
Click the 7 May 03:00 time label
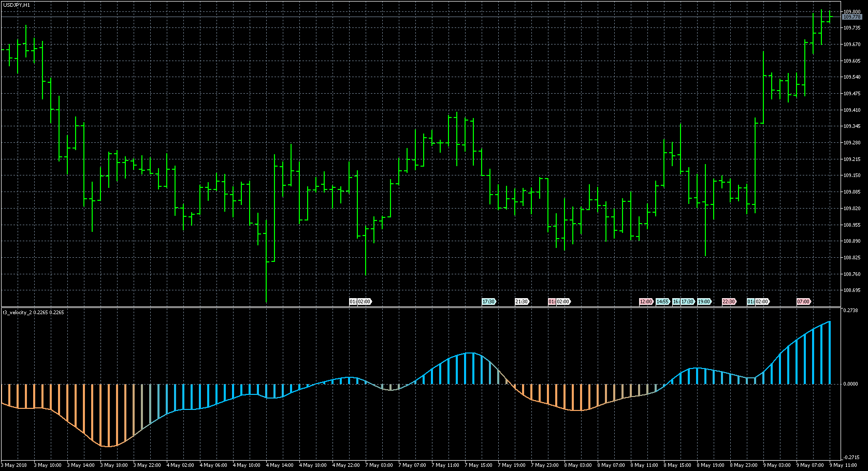pyautogui.click(x=379, y=465)
